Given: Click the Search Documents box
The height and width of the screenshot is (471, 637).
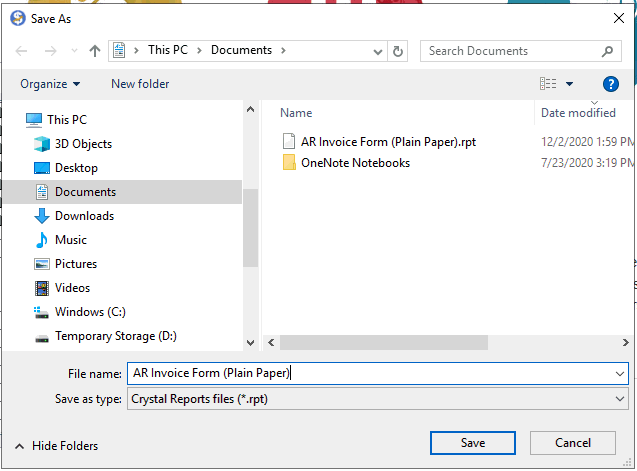Looking at the screenshot, I should point(510,51).
